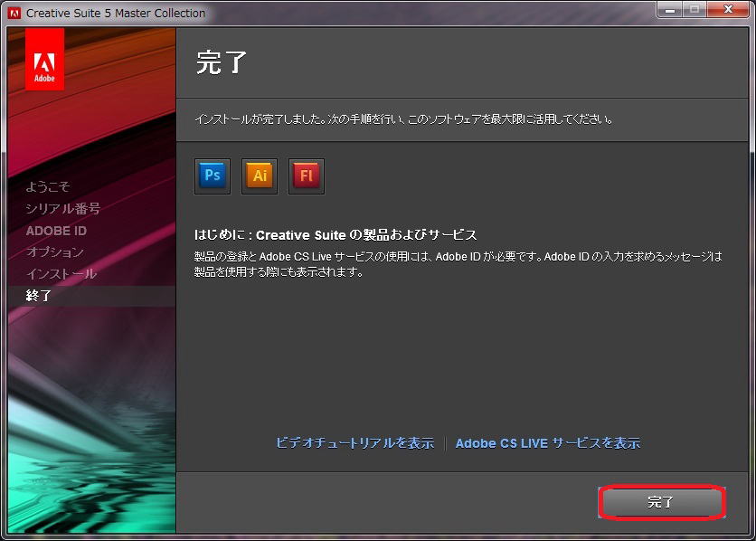Select インストール step in sidebar

(x=61, y=273)
